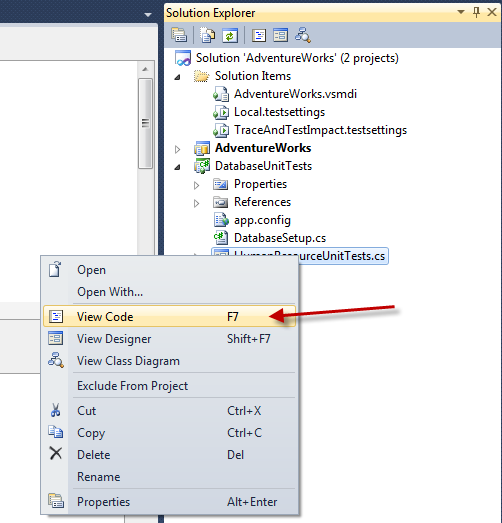Viewport: 502px width, 523px height.
Task: Click the Show All Files toolbar icon
Action: 207,35
